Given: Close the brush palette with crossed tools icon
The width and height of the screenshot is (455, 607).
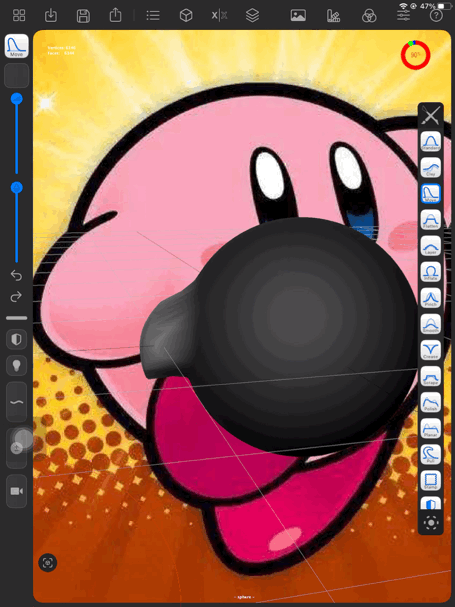Looking at the screenshot, I should 431,115.
